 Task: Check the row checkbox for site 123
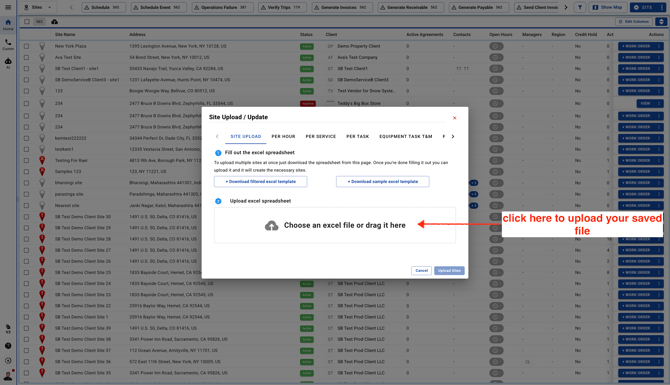pyautogui.click(x=26, y=91)
